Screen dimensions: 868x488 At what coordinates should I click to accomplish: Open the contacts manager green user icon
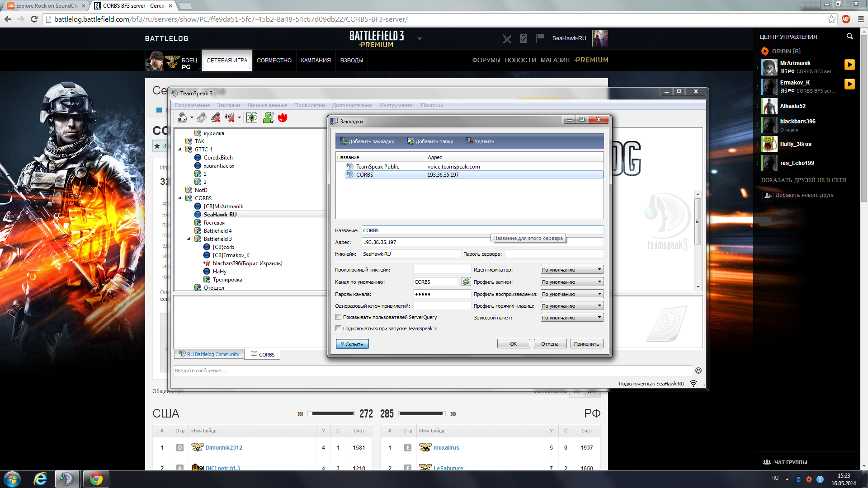click(x=268, y=117)
